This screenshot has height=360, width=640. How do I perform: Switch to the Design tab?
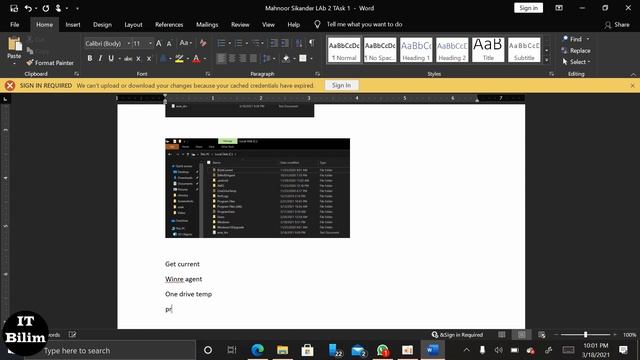[102, 24]
